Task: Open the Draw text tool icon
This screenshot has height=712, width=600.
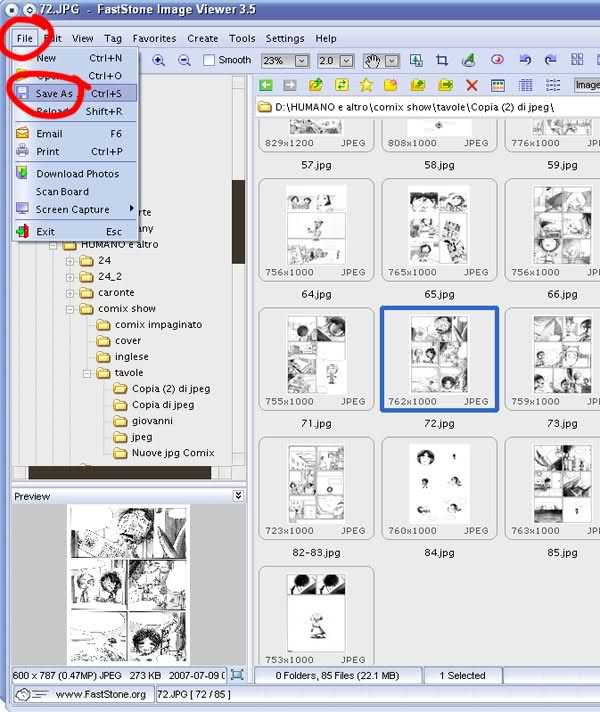Action: pos(469,60)
